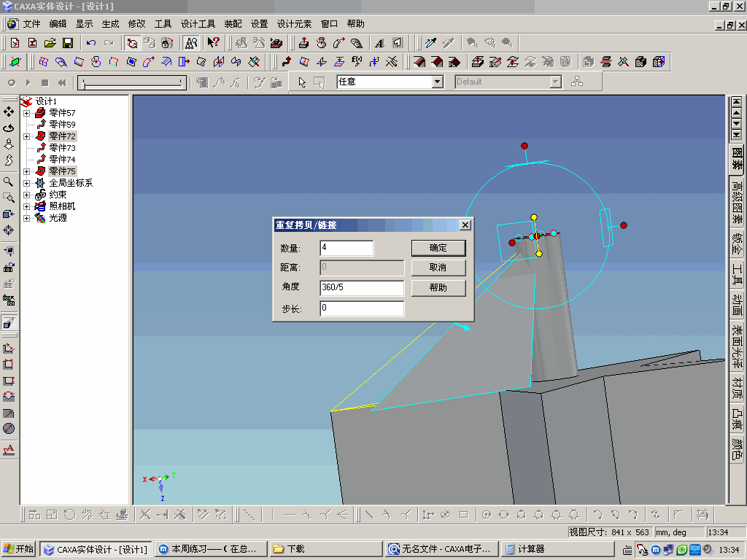Viewport: 747px width, 560px height.
Task: Open the 帮助 menu
Action: point(355,24)
